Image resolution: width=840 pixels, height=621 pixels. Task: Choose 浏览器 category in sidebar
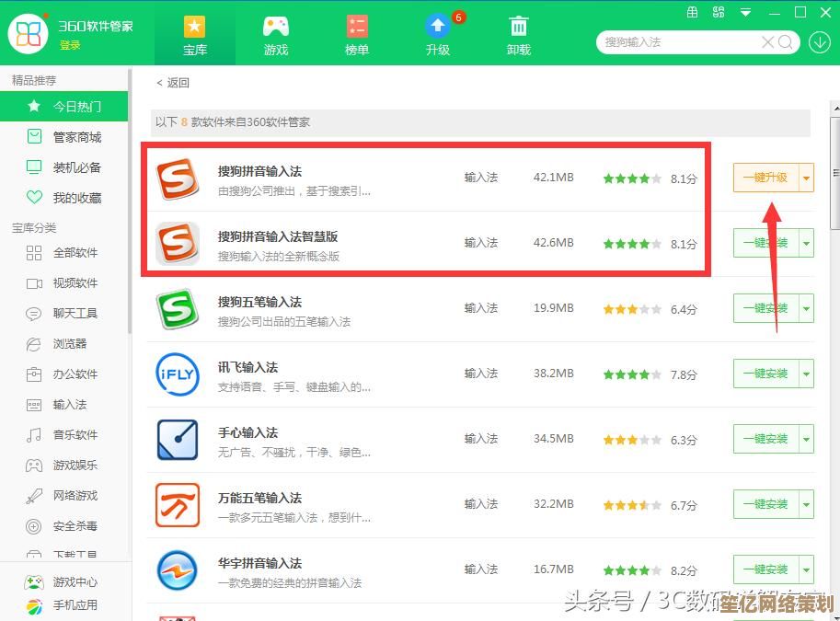(x=70, y=343)
